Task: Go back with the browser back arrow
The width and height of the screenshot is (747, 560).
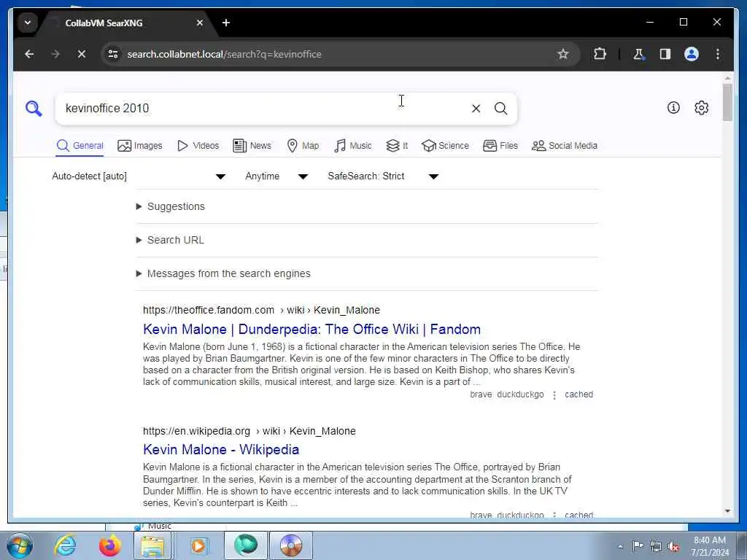Action: tap(29, 54)
